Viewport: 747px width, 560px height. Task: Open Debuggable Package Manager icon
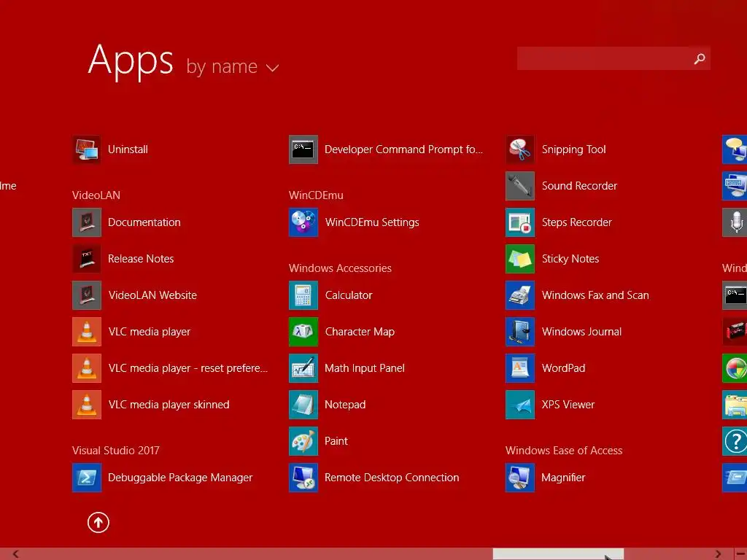(86, 478)
